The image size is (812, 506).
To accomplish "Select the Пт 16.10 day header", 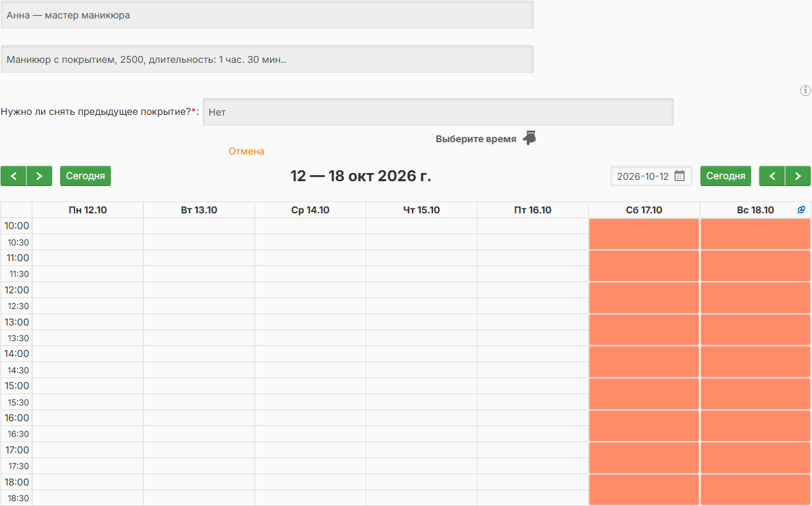I will [x=533, y=210].
